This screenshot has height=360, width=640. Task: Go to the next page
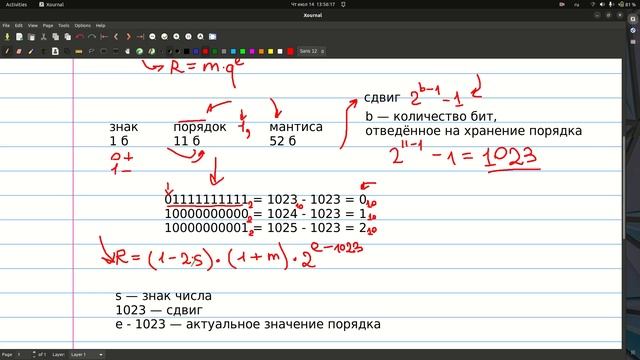click(128, 37)
